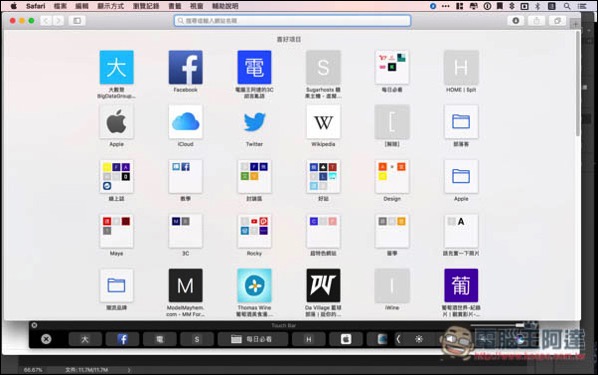
Task: Open the Facebook favorite tile
Action: pos(185,68)
